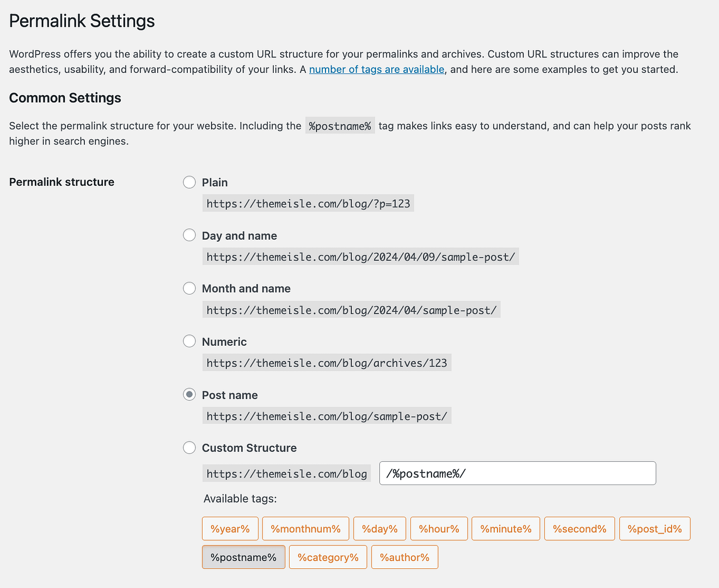Insert the %day% tag

point(379,528)
